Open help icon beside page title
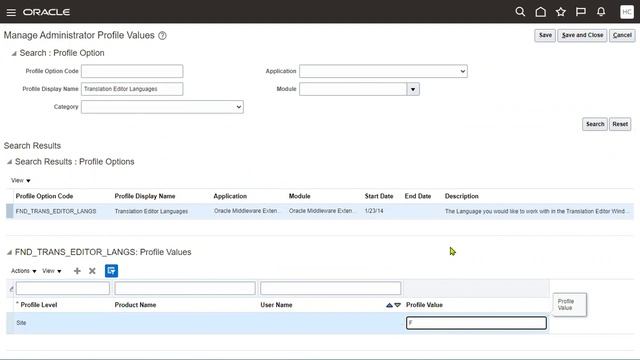The height and width of the screenshot is (360, 640). [x=162, y=36]
